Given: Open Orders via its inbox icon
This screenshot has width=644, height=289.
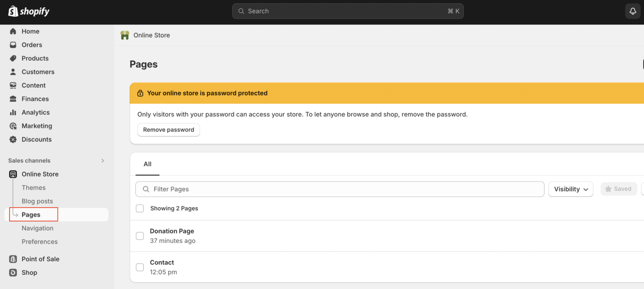Looking at the screenshot, I should [x=13, y=45].
